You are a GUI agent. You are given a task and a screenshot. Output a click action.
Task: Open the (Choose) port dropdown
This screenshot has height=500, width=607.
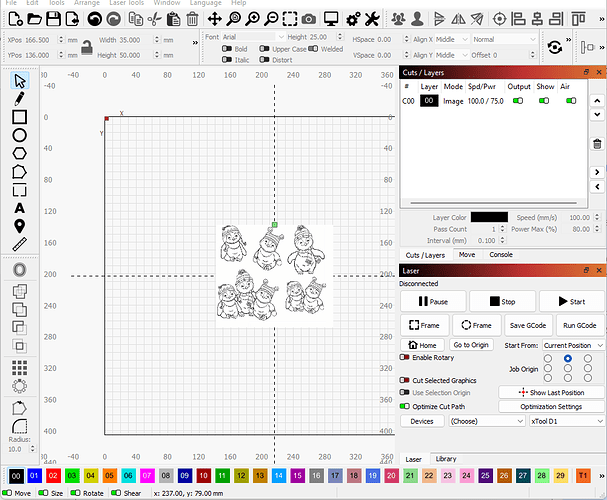point(487,421)
